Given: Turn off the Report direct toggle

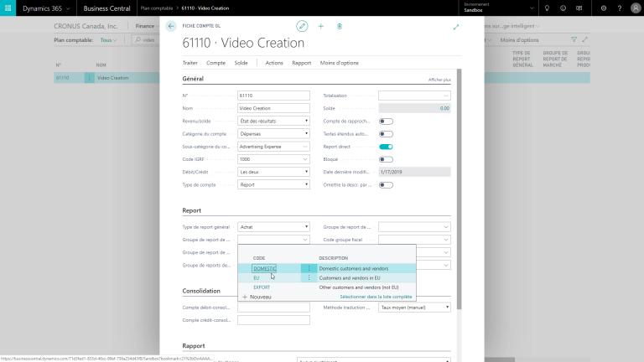Looking at the screenshot, I should [386, 147].
